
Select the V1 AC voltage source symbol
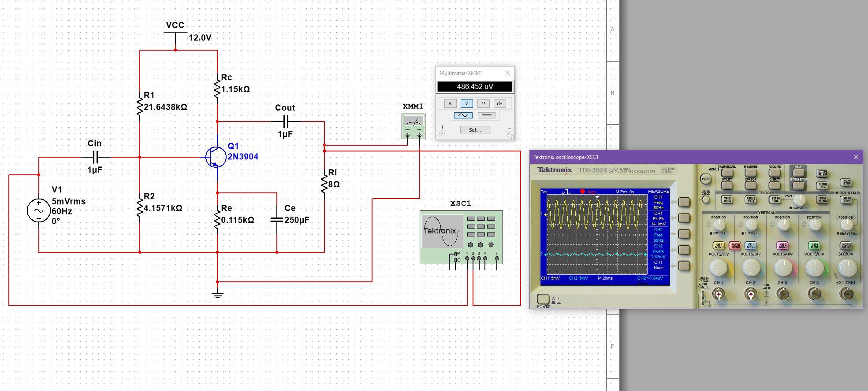(x=39, y=210)
